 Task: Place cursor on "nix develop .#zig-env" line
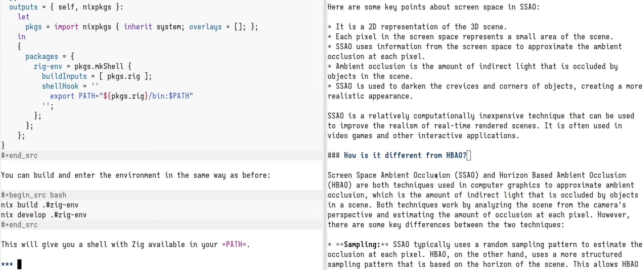pos(44,215)
